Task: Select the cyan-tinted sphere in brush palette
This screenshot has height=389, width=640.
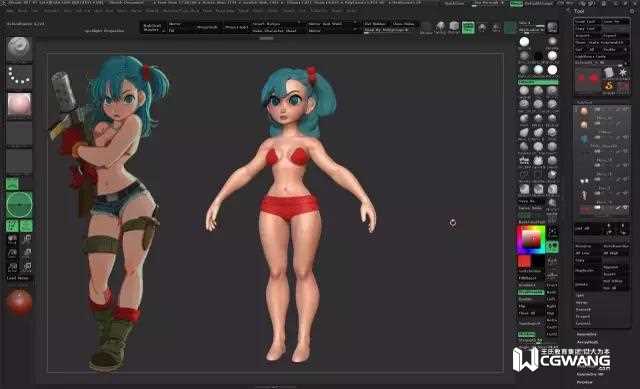Action: coord(538,69)
